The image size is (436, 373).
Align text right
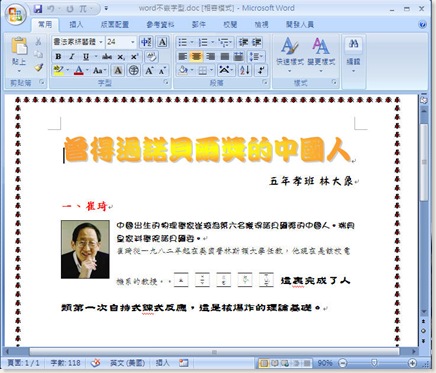pos(210,57)
